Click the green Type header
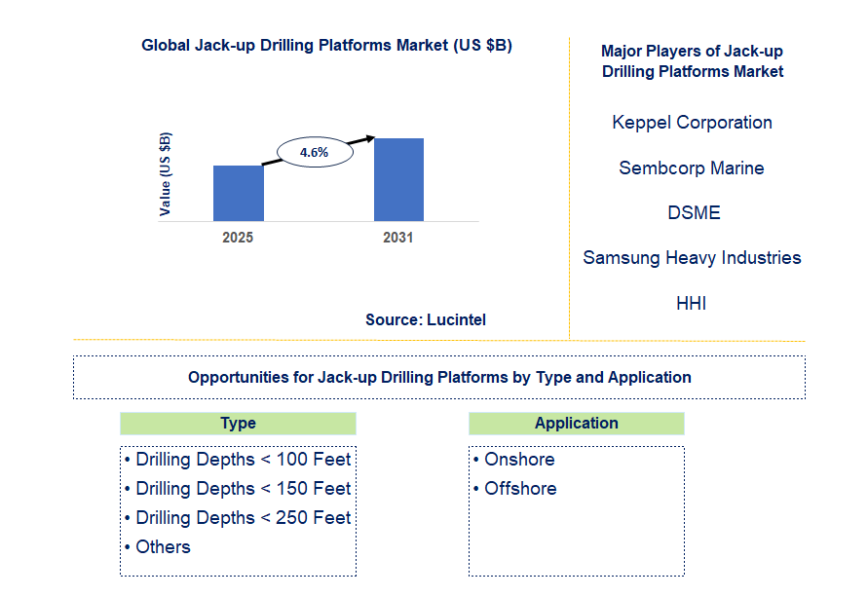868x596 pixels. 238,423
